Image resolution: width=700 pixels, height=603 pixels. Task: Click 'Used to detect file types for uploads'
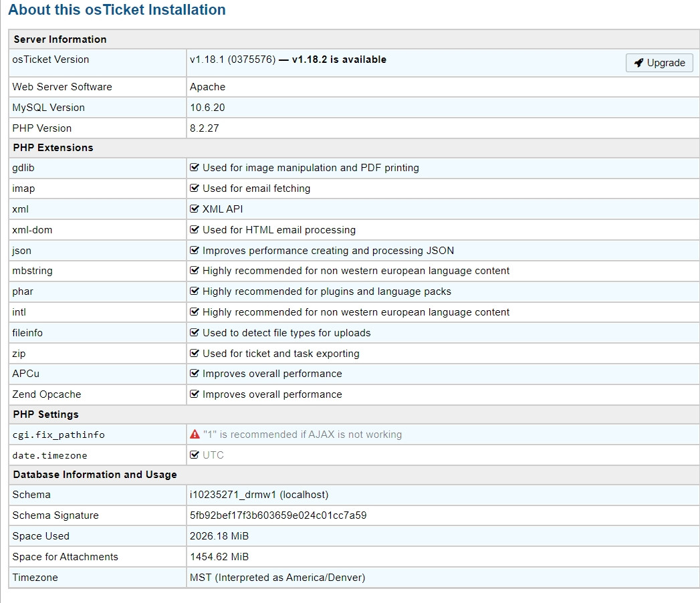287,333
